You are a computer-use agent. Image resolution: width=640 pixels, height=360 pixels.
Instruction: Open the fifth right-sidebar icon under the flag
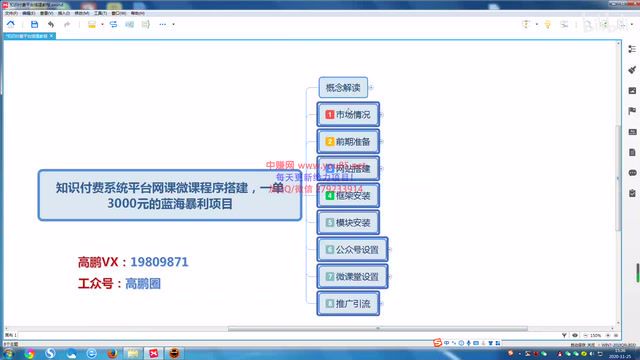click(632, 132)
